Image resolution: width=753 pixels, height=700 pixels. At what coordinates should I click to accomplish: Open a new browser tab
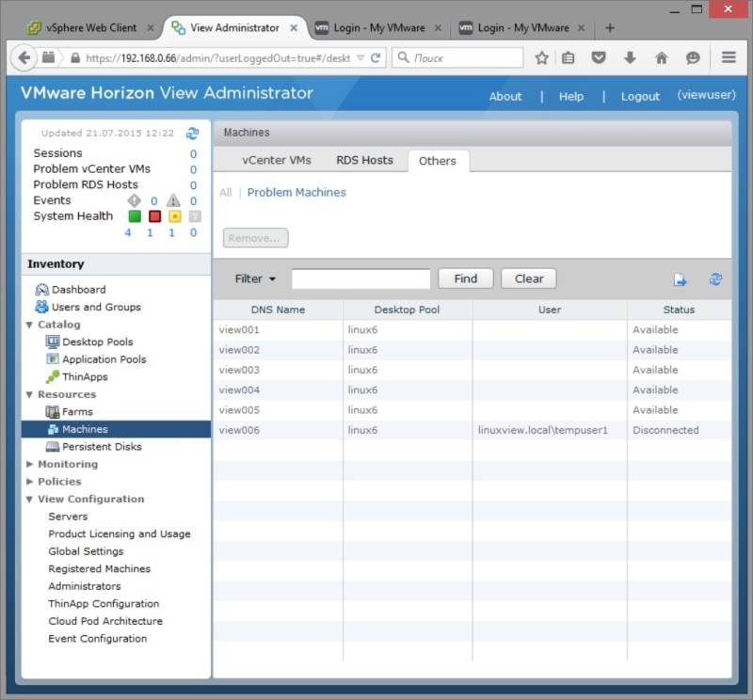[610, 28]
